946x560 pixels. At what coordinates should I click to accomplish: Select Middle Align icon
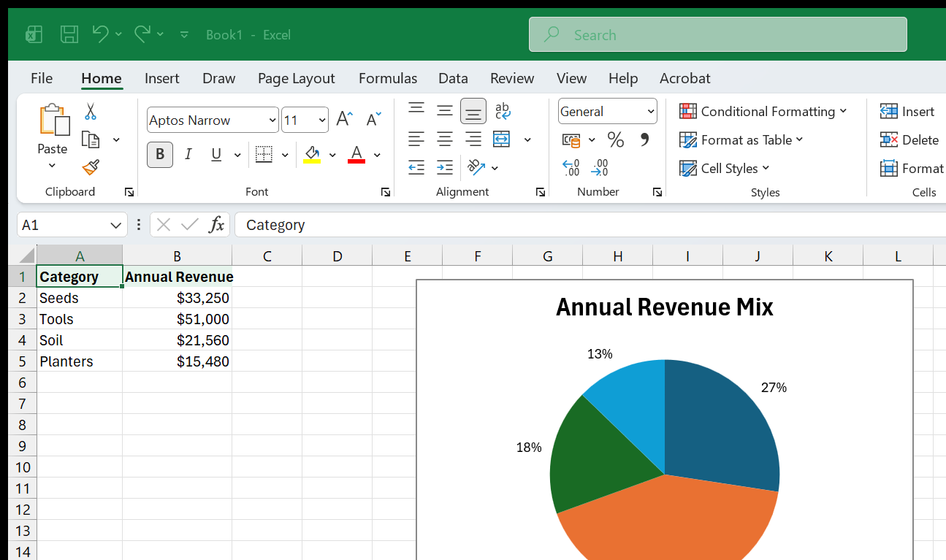click(445, 110)
